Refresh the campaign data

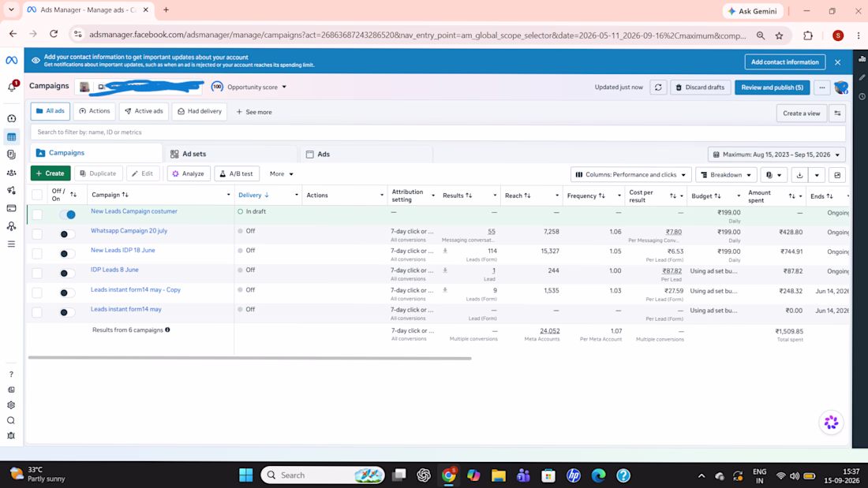658,88
